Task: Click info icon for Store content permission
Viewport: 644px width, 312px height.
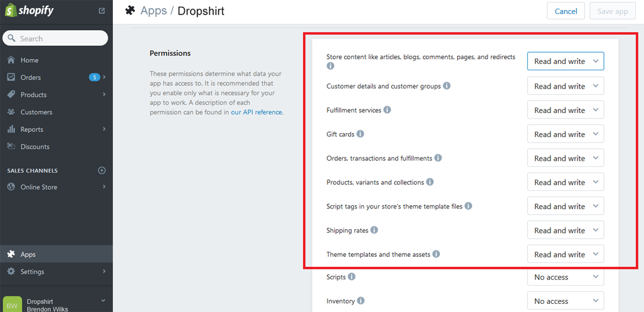Action: pos(330,66)
